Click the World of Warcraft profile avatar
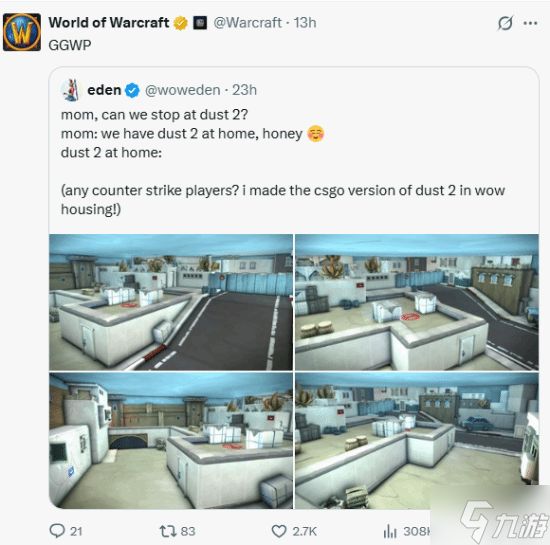This screenshot has height=545, width=550. point(22,32)
